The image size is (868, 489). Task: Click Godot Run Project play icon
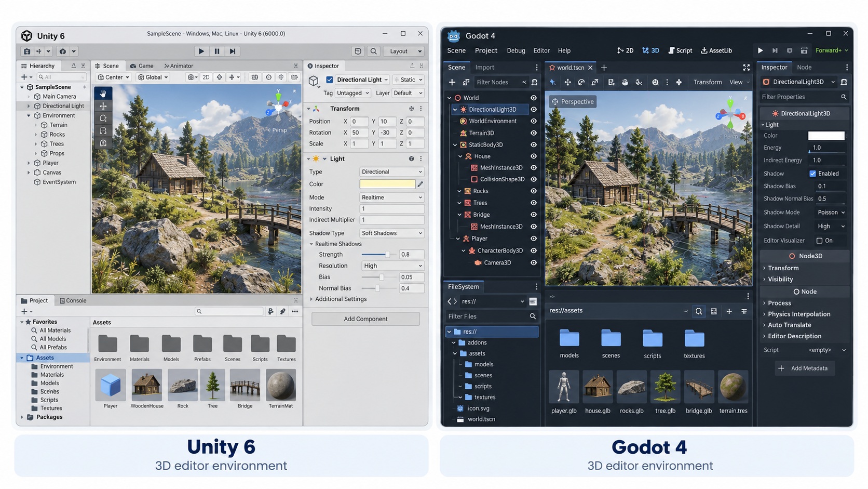760,50
